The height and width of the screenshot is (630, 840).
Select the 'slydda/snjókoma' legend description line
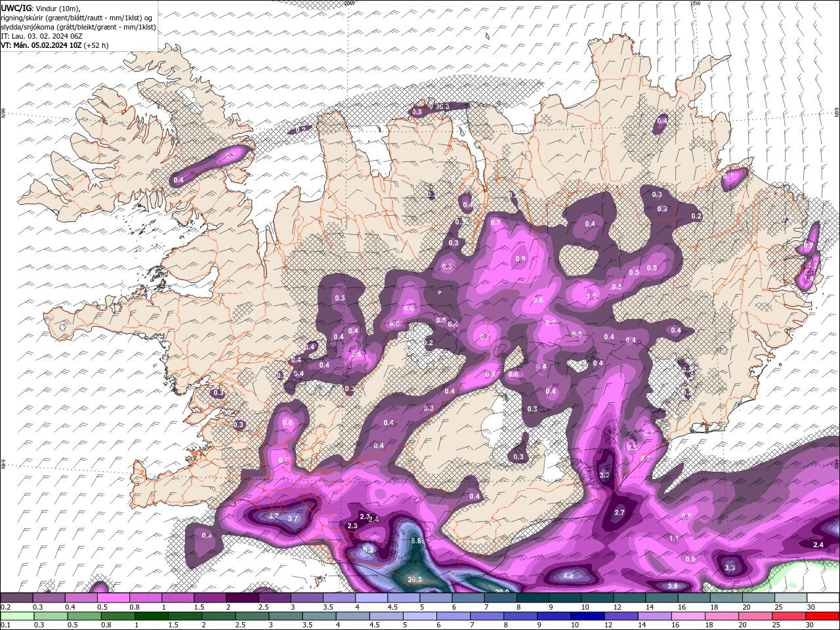[78, 27]
